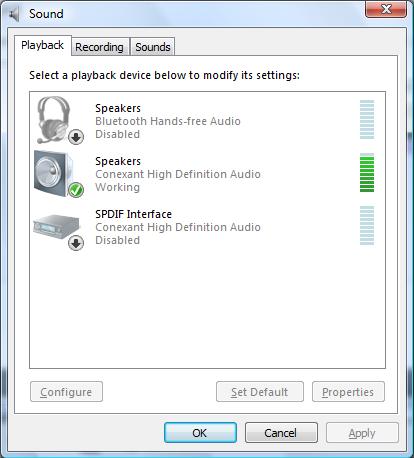This screenshot has width=414, height=458.
Task: Click the green volume level meter
Action: click(x=367, y=173)
